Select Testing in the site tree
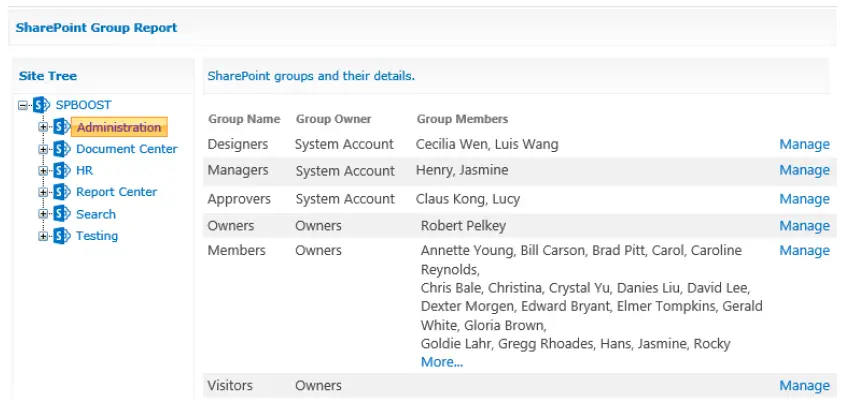The image size is (841, 402). 97,236
